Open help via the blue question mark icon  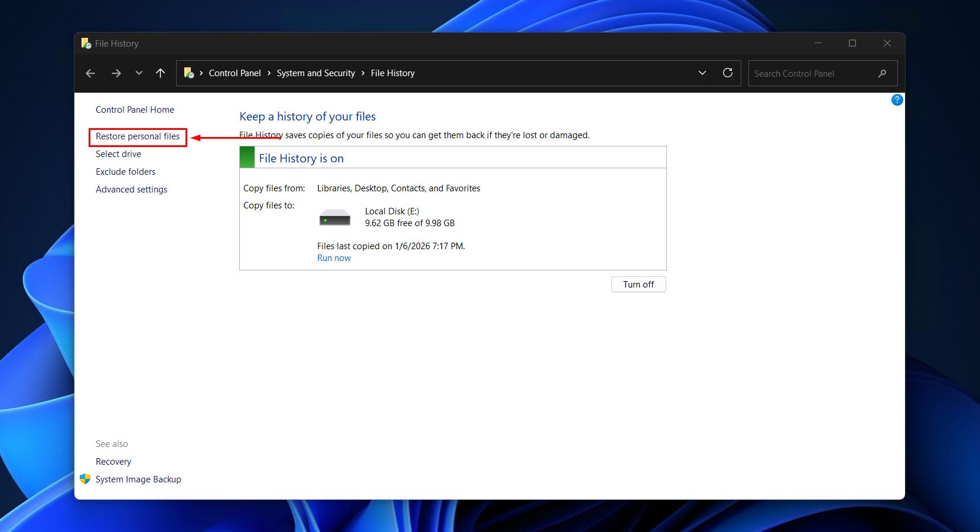897,100
